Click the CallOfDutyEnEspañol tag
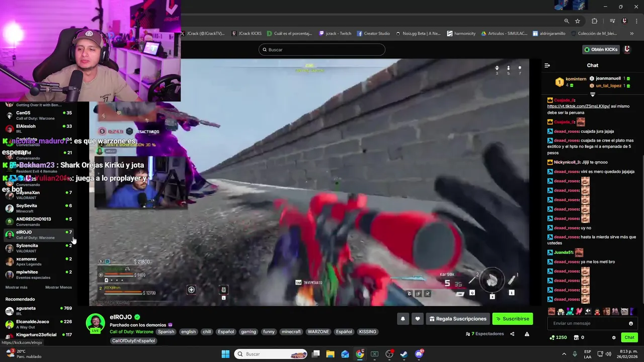 [x=133, y=341]
